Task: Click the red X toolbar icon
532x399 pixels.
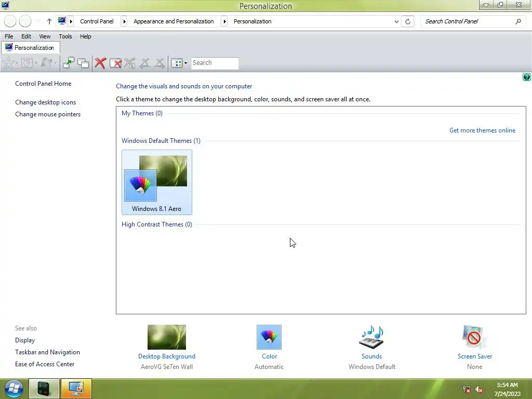Action: (100, 63)
